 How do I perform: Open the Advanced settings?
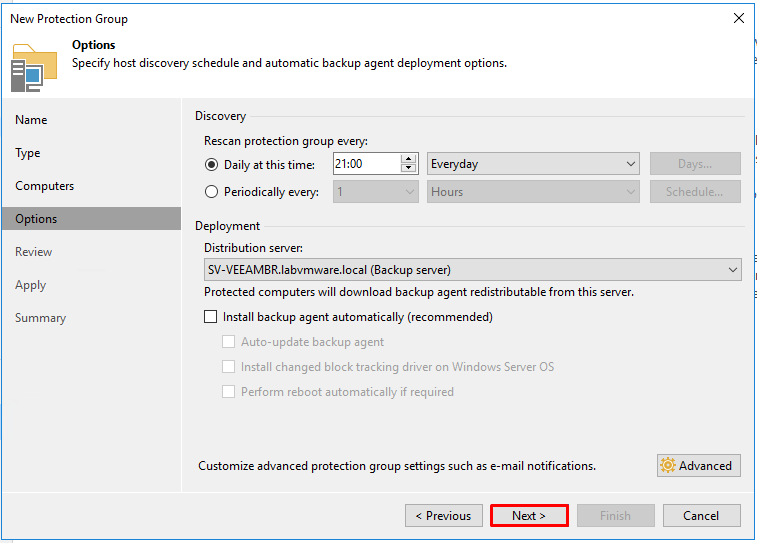click(699, 465)
